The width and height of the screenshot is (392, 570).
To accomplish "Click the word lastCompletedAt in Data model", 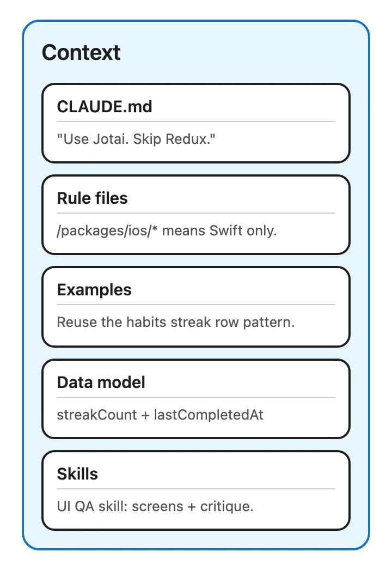I will (209, 415).
